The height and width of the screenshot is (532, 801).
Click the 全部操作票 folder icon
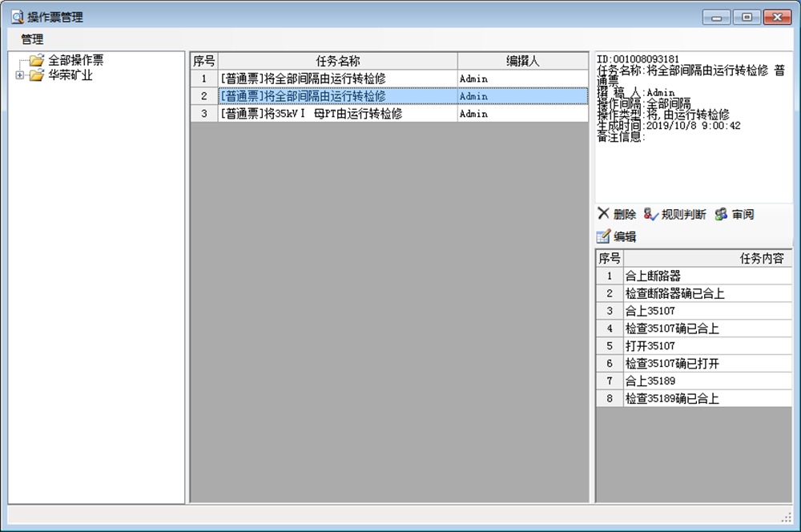click(x=36, y=60)
